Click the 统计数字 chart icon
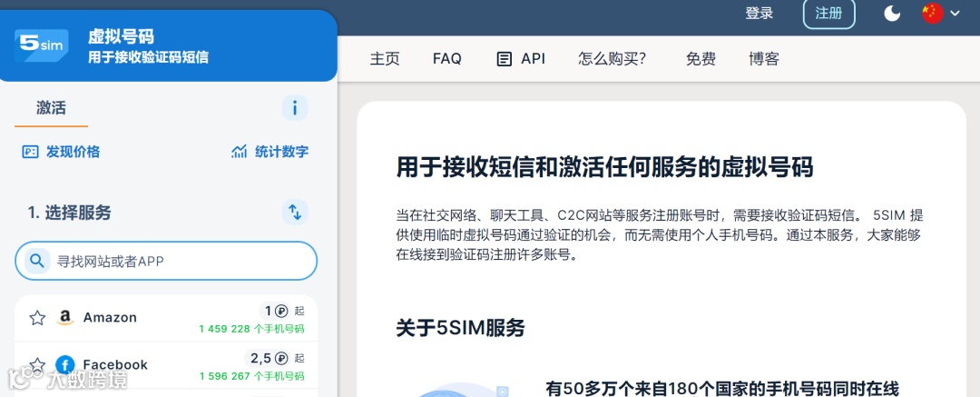This screenshot has width=980, height=397. tap(240, 152)
